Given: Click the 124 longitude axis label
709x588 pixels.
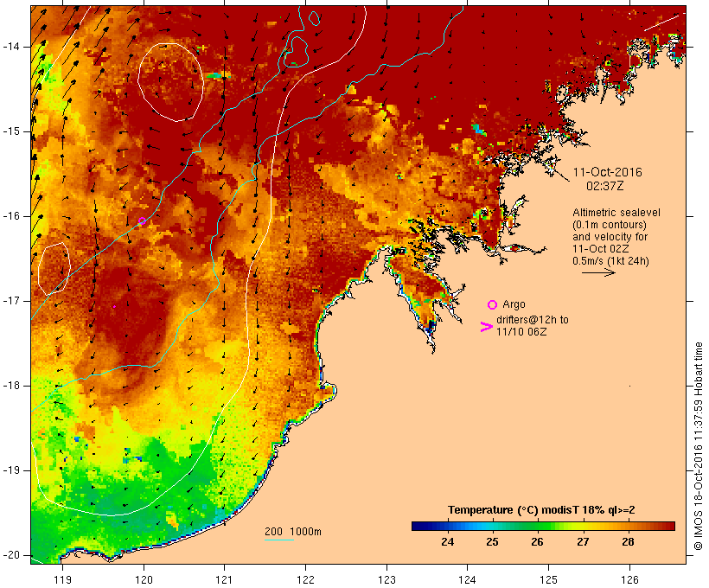Looking at the screenshot, I should [x=468, y=580].
